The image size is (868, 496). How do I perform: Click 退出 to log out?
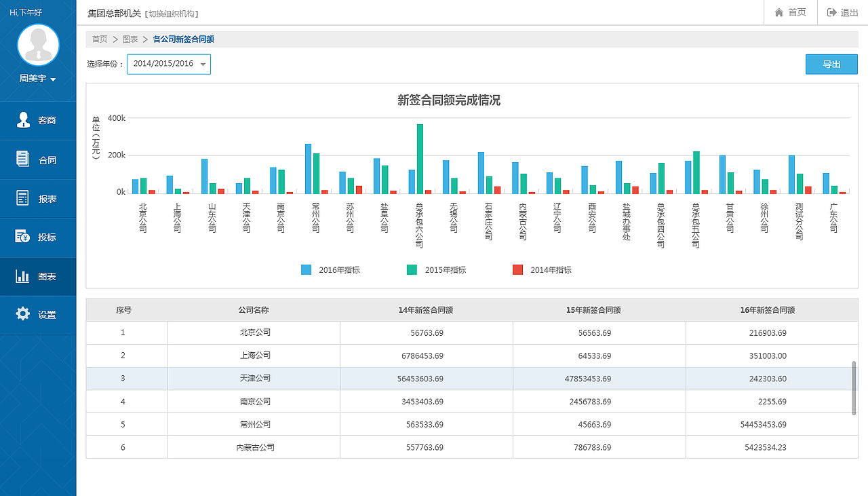click(842, 12)
